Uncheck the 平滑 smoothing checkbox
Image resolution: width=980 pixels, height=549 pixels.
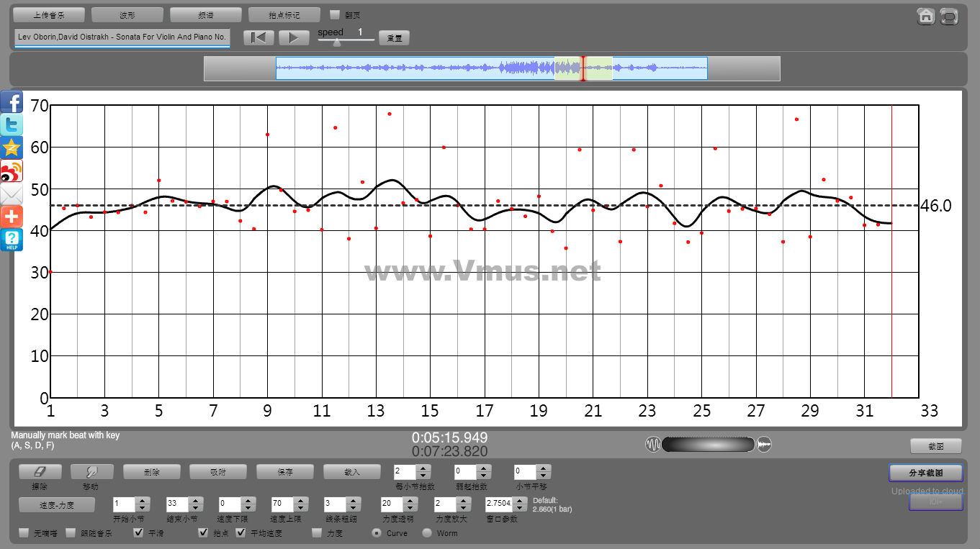[139, 533]
